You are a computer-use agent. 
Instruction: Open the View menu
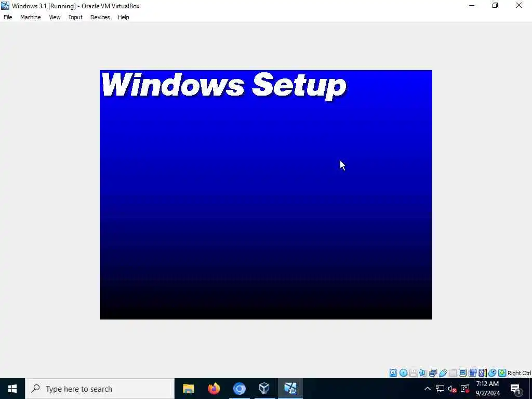[55, 17]
